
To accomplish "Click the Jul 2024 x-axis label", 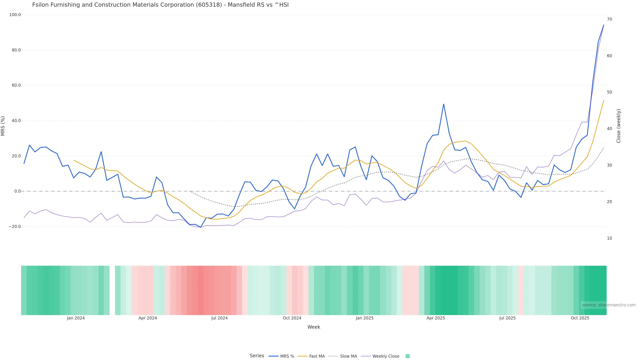I will click(x=219, y=318).
